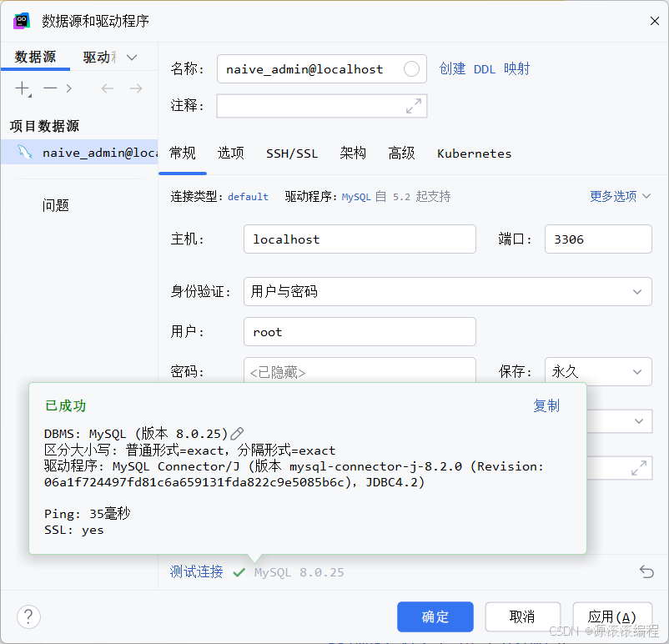This screenshot has width=669, height=644.
Task: Click the 项目数据源 section header
Action: click(44, 126)
